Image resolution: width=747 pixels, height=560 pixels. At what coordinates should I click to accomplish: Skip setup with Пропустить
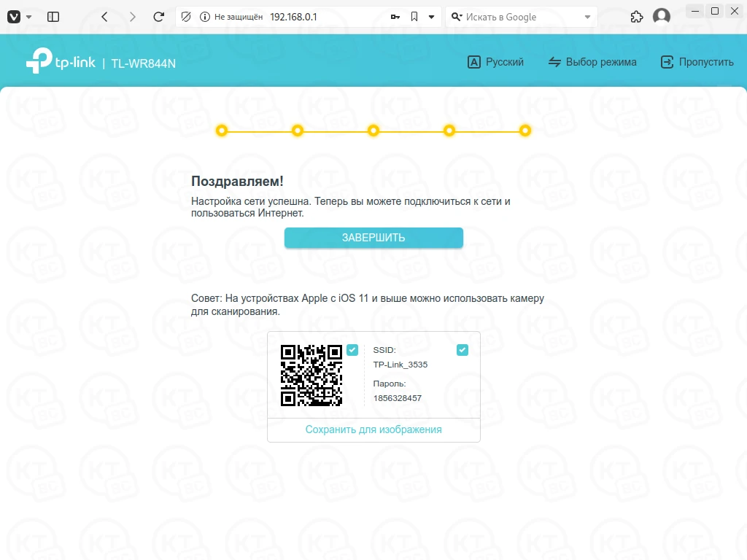pos(697,62)
